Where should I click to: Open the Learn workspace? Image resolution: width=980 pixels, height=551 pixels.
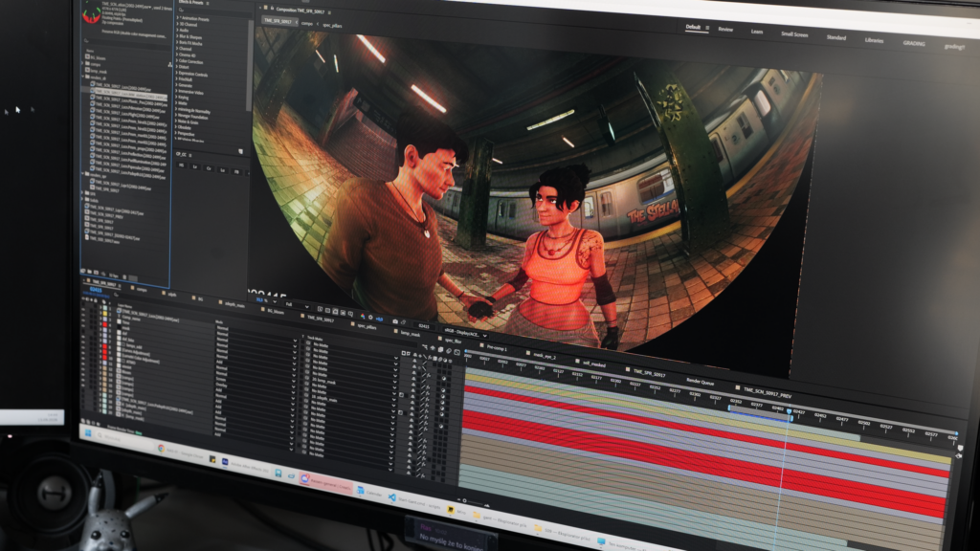coord(756,32)
